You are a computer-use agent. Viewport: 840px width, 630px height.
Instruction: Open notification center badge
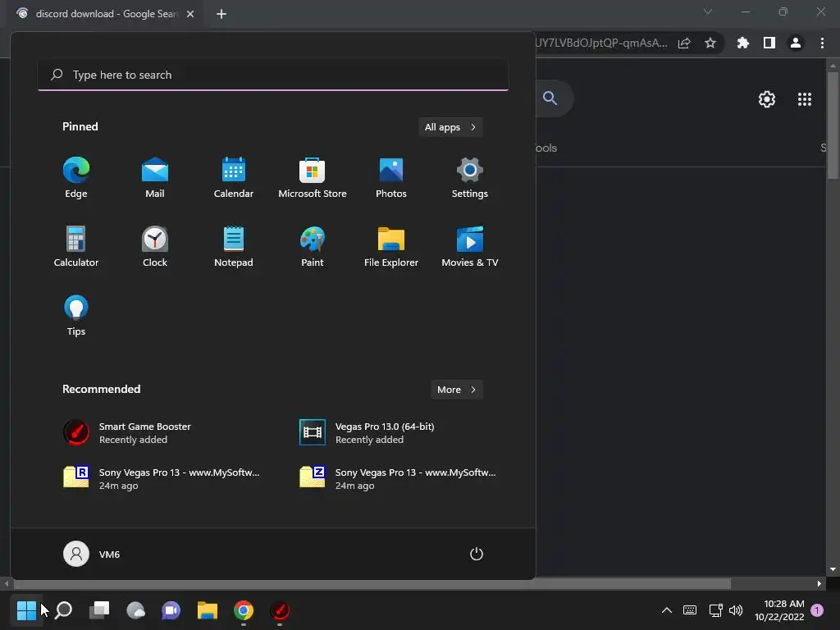[817, 610]
